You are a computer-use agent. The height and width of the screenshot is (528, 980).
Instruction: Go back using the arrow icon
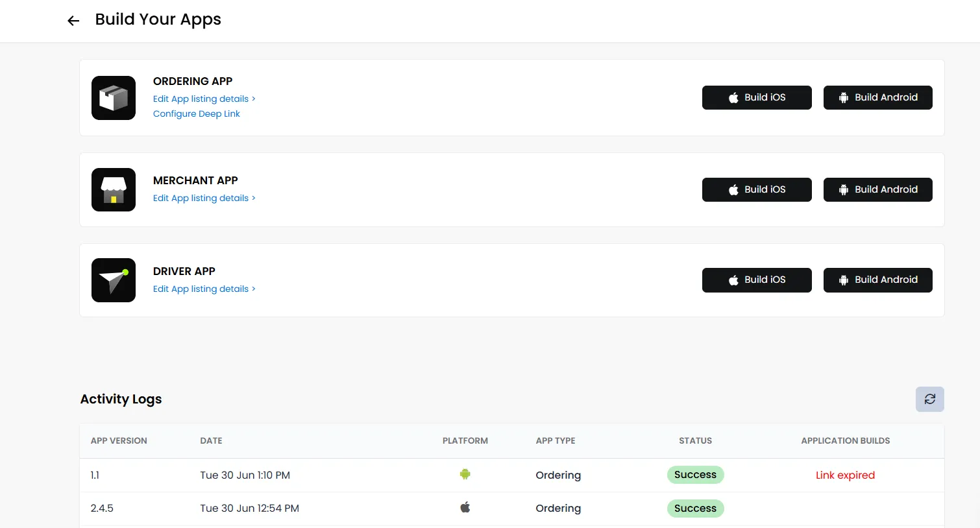pos(73,21)
